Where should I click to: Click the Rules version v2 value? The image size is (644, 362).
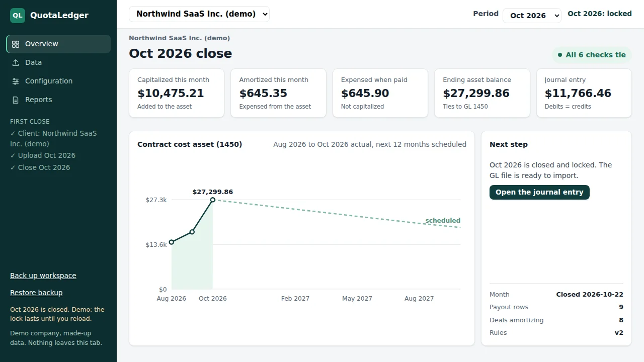[619, 333]
